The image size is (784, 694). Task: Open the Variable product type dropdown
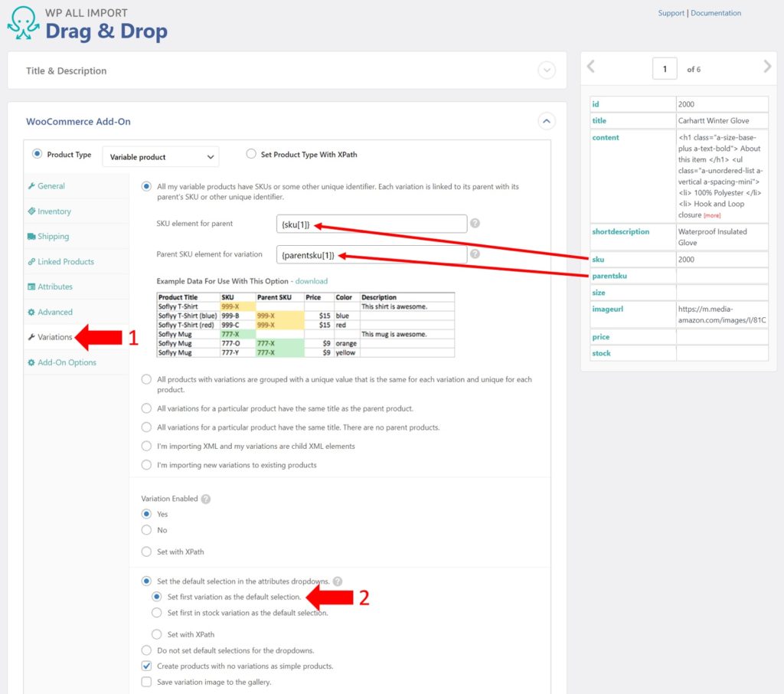pos(161,156)
